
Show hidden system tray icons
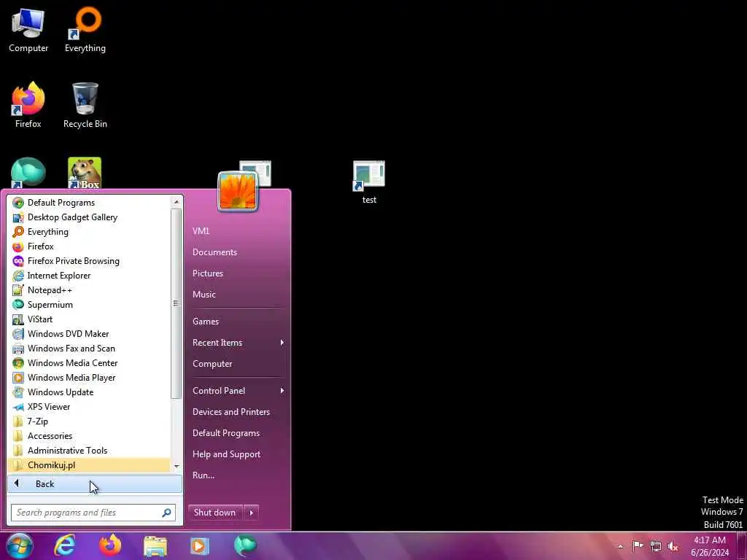[620, 546]
